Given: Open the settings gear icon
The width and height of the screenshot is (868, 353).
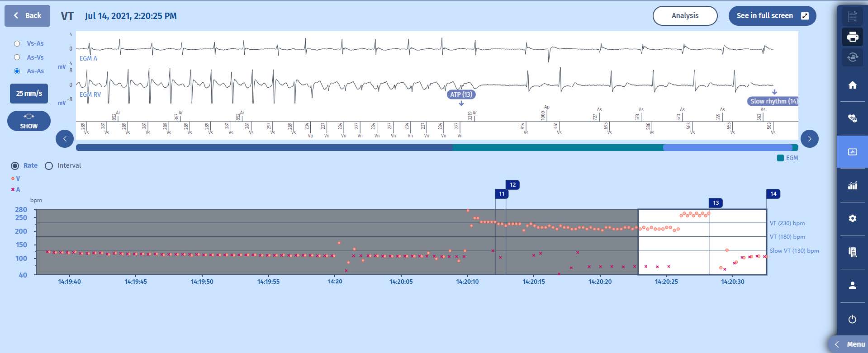Looking at the screenshot, I should point(852,218).
